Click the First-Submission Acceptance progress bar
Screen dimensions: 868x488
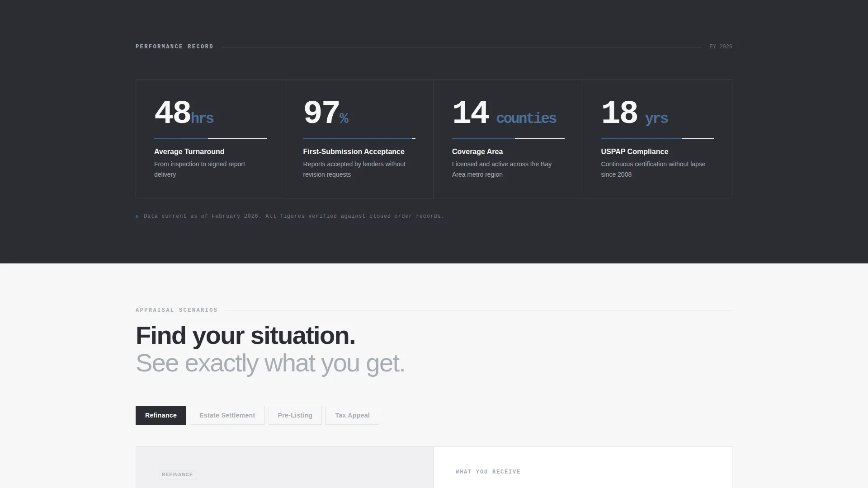pyautogui.click(x=359, y=138)
